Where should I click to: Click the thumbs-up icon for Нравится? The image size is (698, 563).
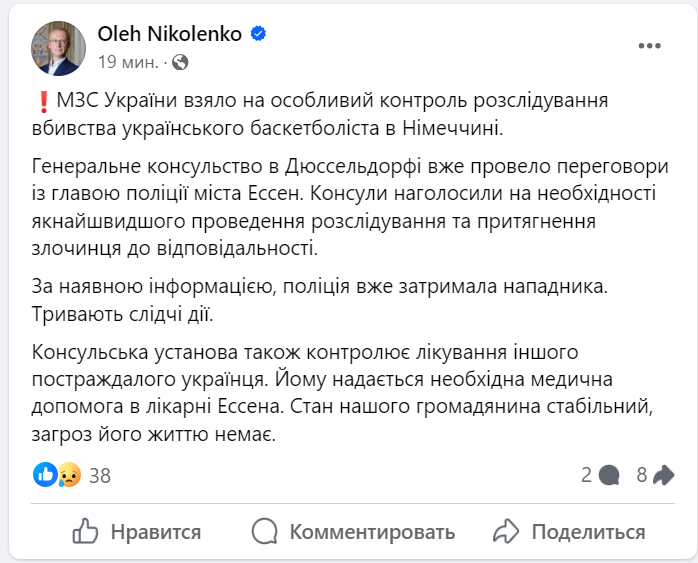86,531
